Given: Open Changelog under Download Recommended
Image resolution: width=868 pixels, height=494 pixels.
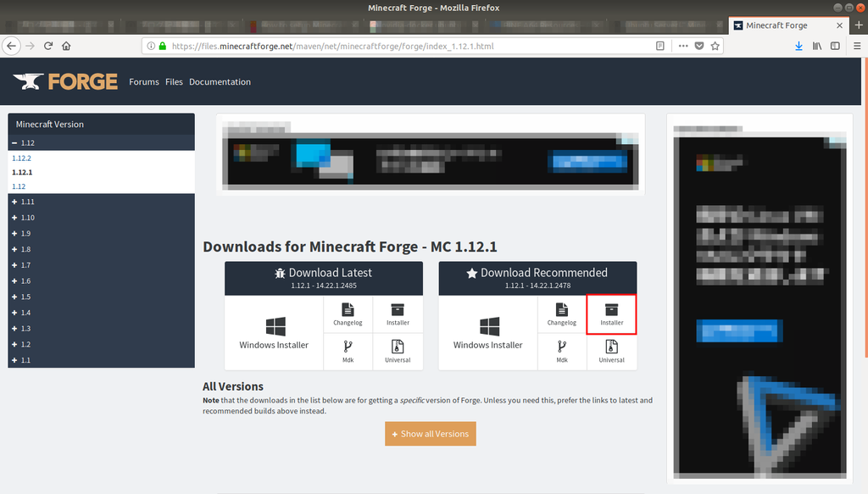Looking at the screenshot, I should tap(562, 314).
